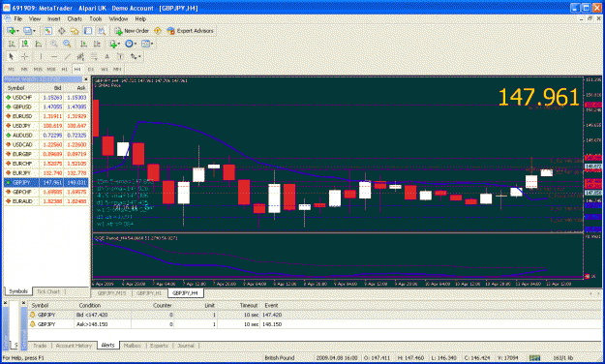Viewport: 605px width, 364px height.
Task: Select EURUSD row in Market Watch
Action: point(45,116)
